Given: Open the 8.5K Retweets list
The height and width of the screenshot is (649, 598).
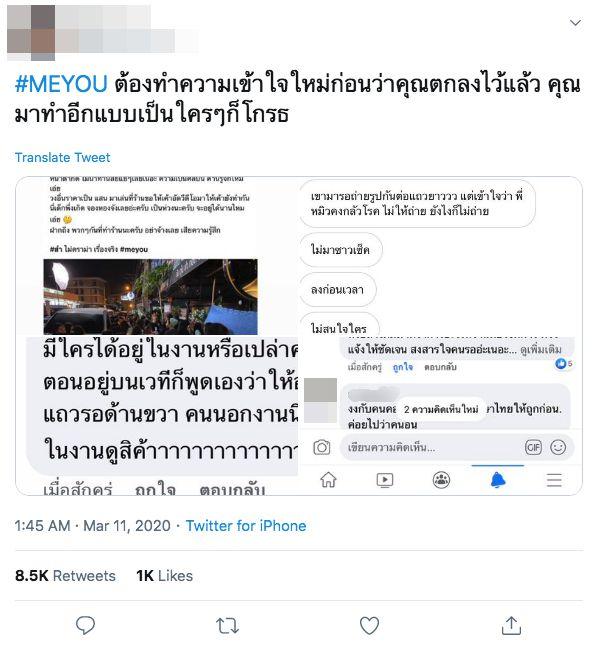Looking at the screenshot, I should click(x=65, y=576).
